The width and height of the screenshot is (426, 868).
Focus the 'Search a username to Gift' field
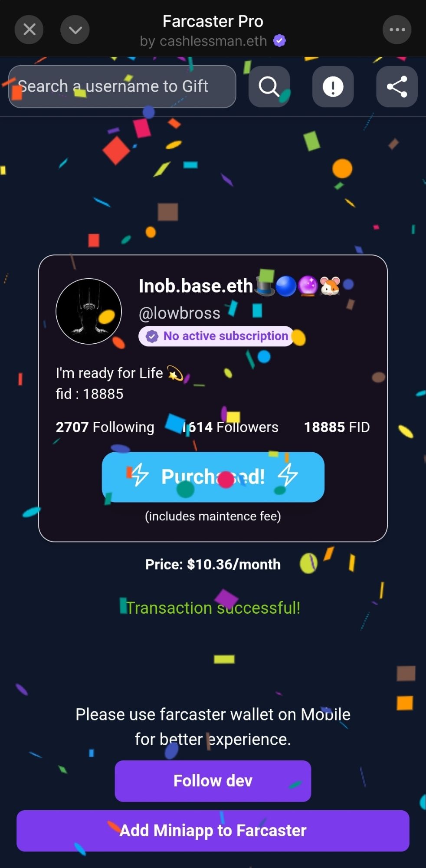(x=122, y=86)
